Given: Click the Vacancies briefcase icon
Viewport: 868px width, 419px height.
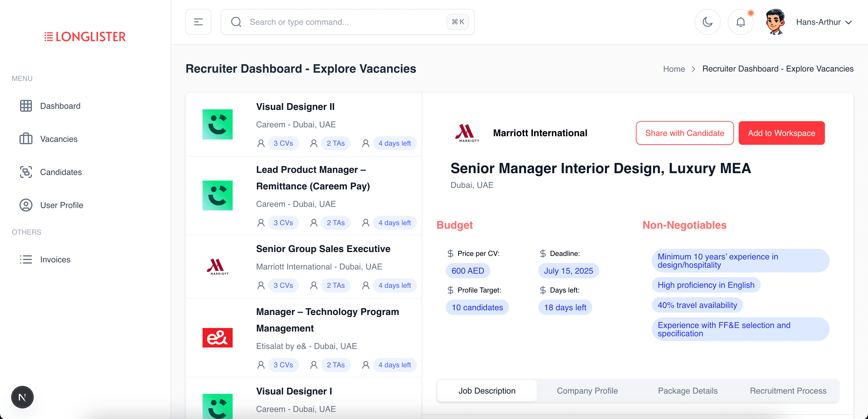Looking at the screenshot, I should coord(26,139).
